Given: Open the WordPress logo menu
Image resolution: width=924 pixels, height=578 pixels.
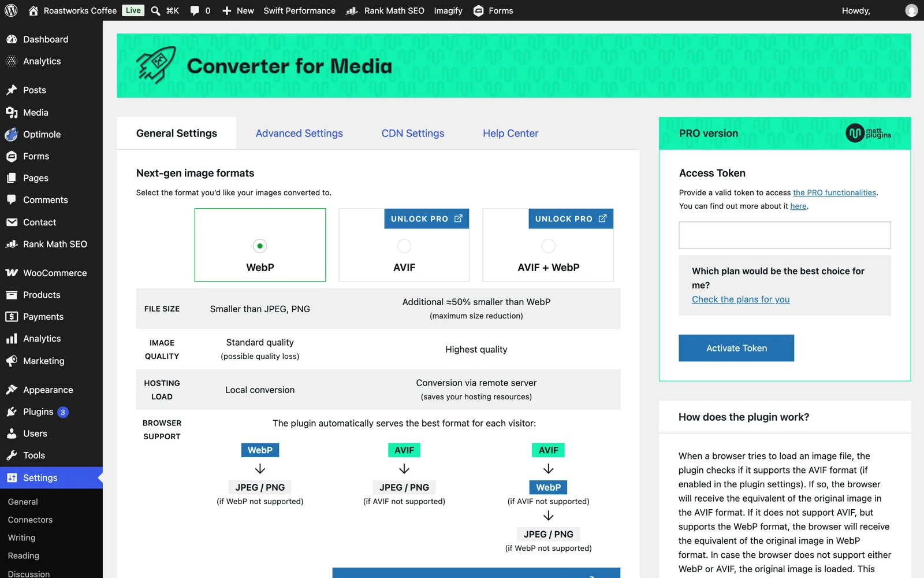Looking at the screenshot, I should 11,10.
